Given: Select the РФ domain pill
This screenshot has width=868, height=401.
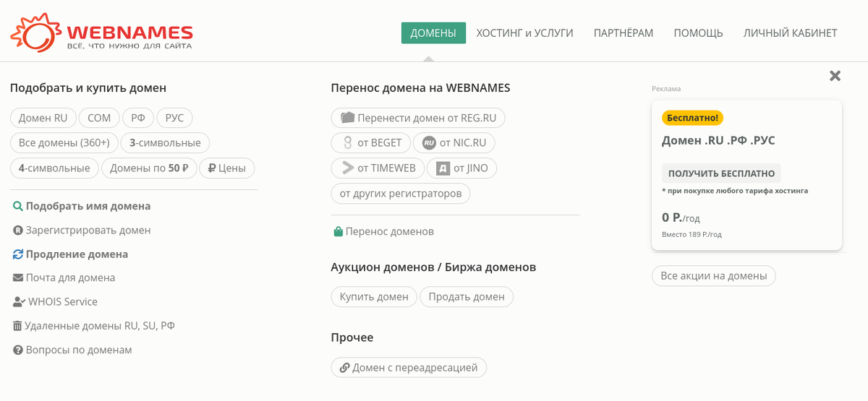Looking at the screenshot, I should click(138, 118).
